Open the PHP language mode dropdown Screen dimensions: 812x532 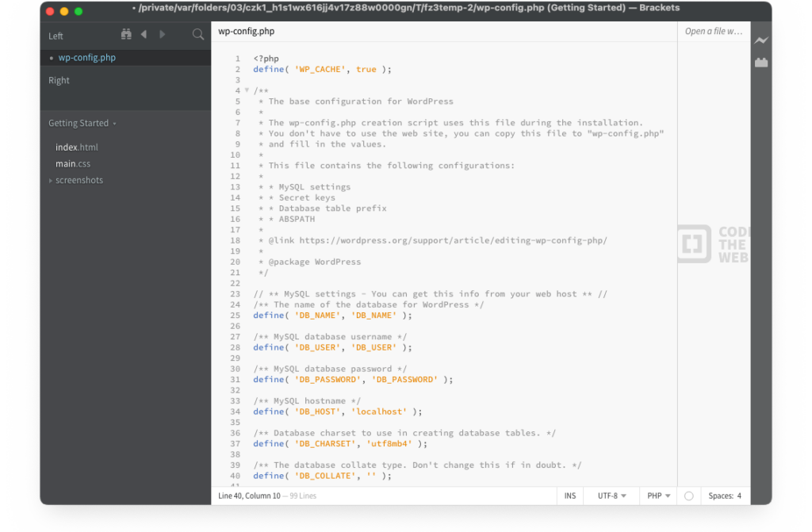(x=658, y=496)
